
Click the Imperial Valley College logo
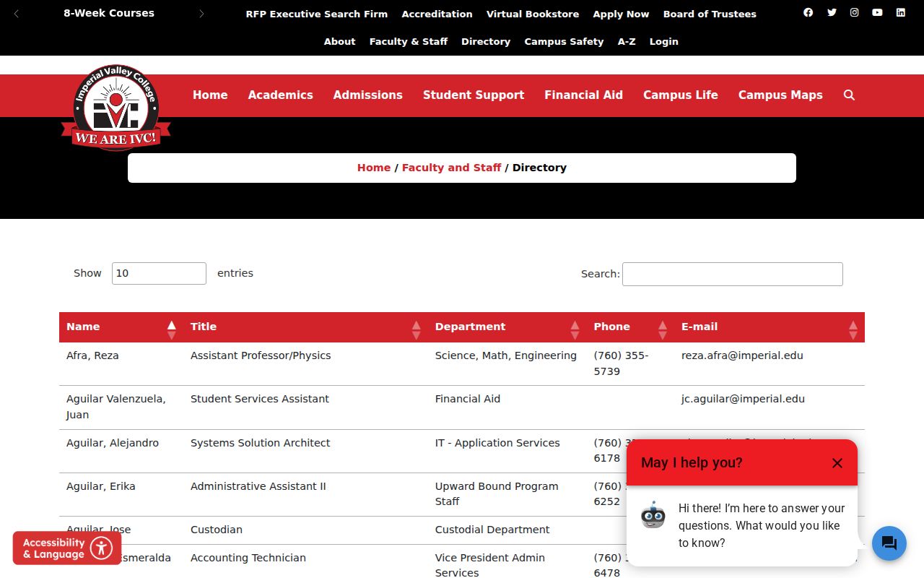coord(115,108)
